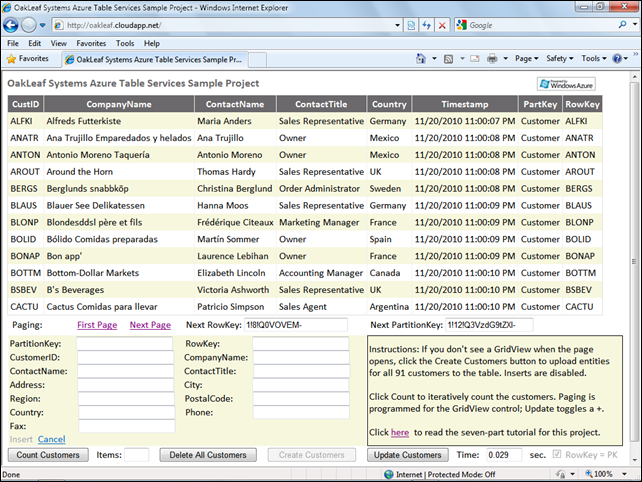Open the Tools command bar dropdown
Screen dimensions: 642x482
click(594, 59)
